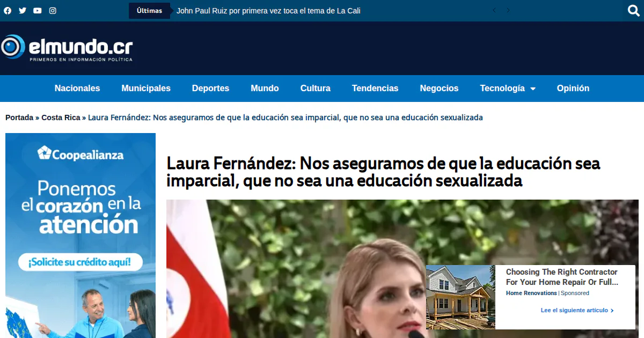Open the Facebook social icon
The image size is (644, 338).
tap(8, 11)
